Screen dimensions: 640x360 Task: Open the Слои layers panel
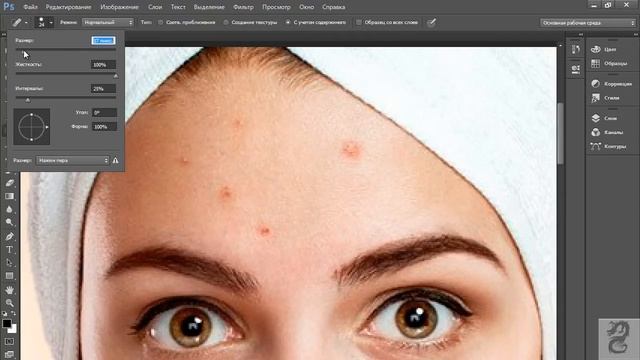coord(604,118)
